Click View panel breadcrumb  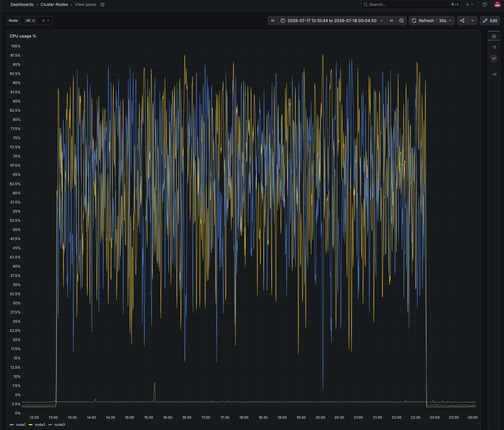click(85, 4)
